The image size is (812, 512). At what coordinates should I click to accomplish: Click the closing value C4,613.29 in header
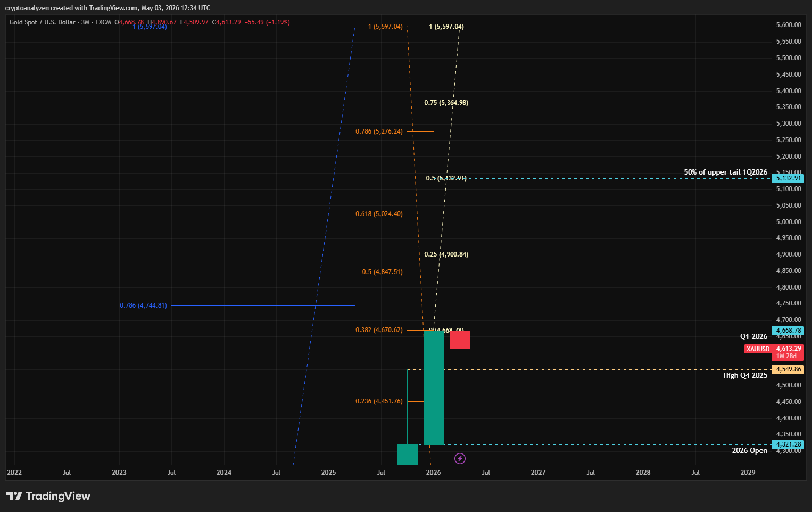[x=227, y=22]
